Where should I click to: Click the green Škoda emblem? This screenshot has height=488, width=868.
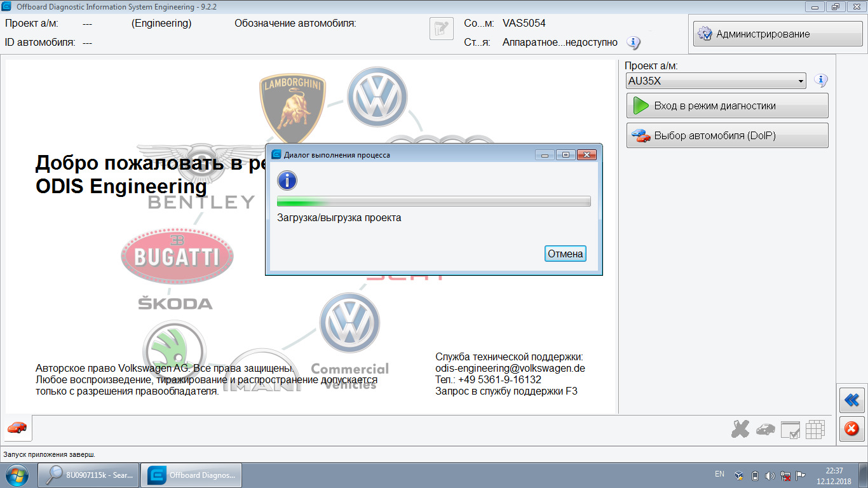click(x=173, y=350)
